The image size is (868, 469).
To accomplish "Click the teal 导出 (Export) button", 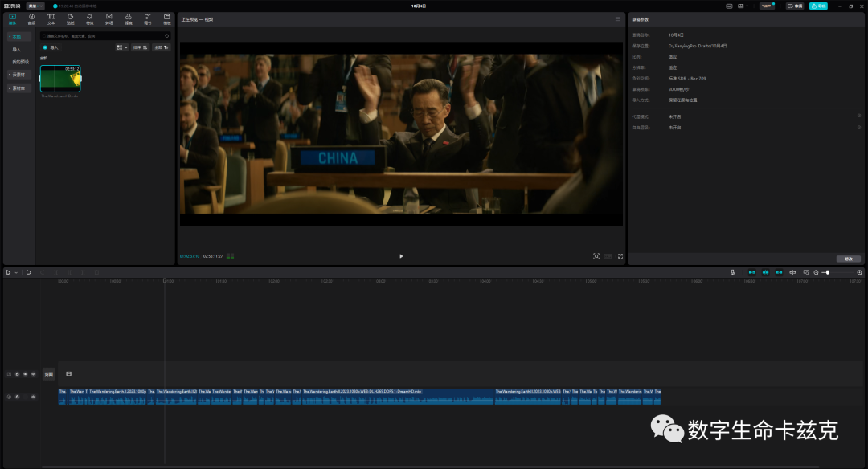I will (x=818, y=6).
